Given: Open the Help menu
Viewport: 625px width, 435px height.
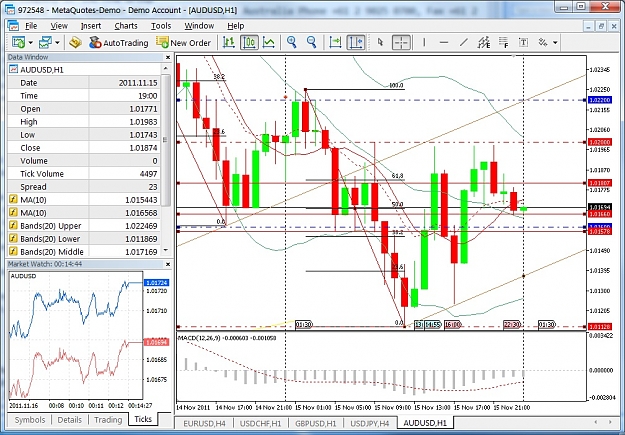Looking at the screenshot, I should pyautogui.click(x=236, y=26).
